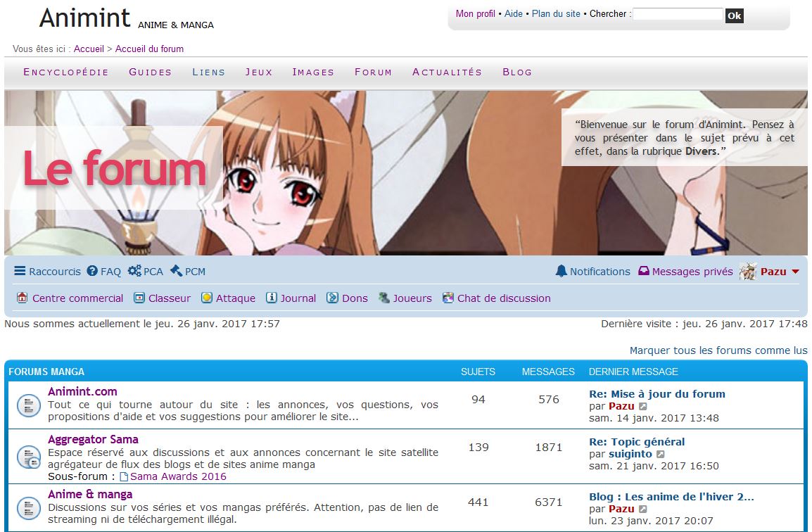Click the FAQ text link

pos(110,272)
